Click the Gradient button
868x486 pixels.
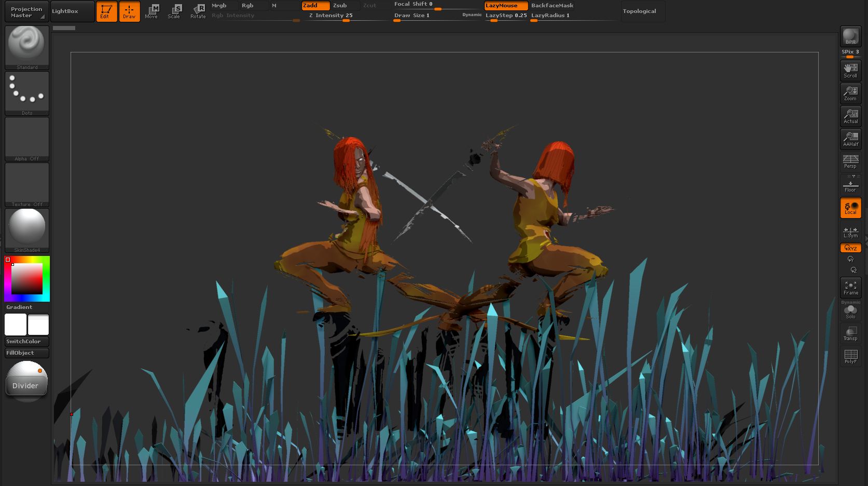pos(27,307)
